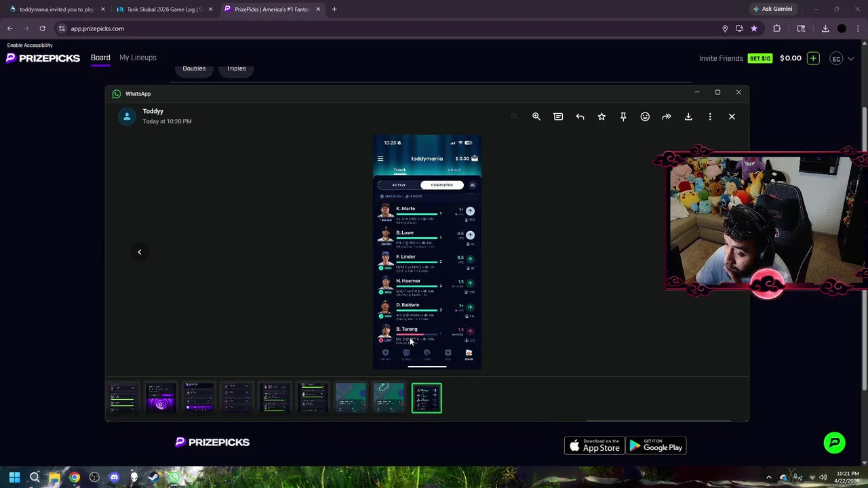Close the WhatsApp media viewer
The width and height of the screenshot is (868, 488).
coord(732,117)
